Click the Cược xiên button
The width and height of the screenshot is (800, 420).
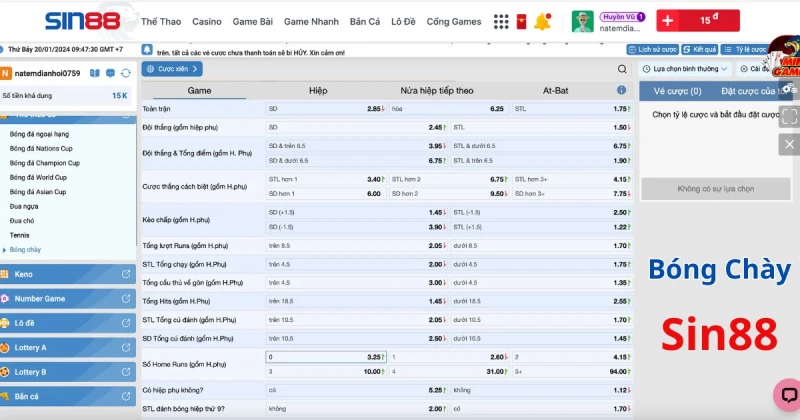(172, 69)
